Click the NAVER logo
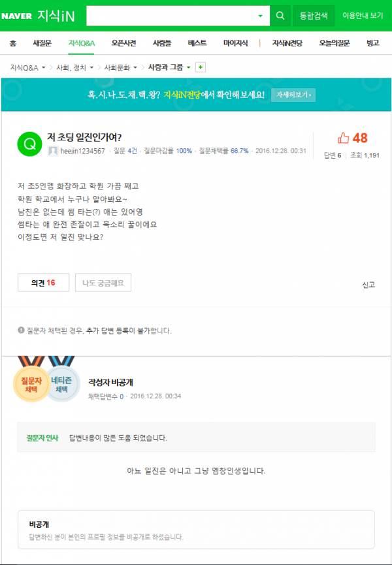The width and height of the screenshot is (392, 565). pyautogui.click(x=16, y=16)
